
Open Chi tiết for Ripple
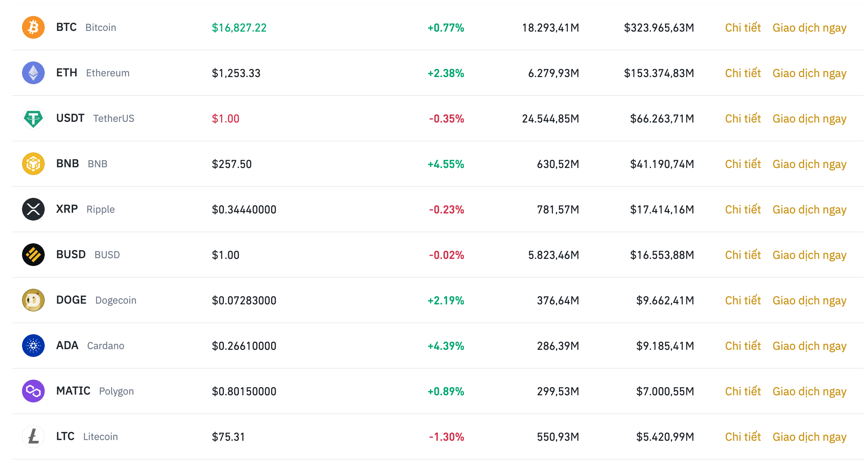tap(743, 209)
